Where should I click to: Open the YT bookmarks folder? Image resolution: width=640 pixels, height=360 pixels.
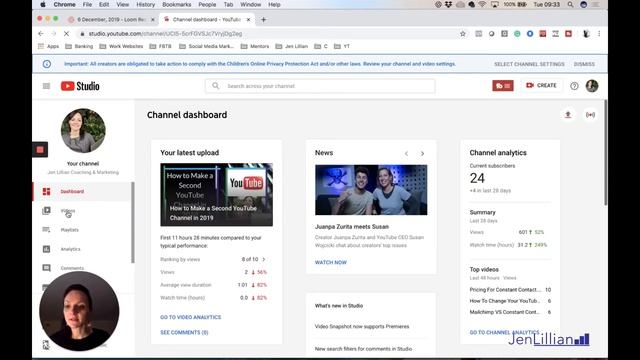pyautogui.click(x=342, y=47)
